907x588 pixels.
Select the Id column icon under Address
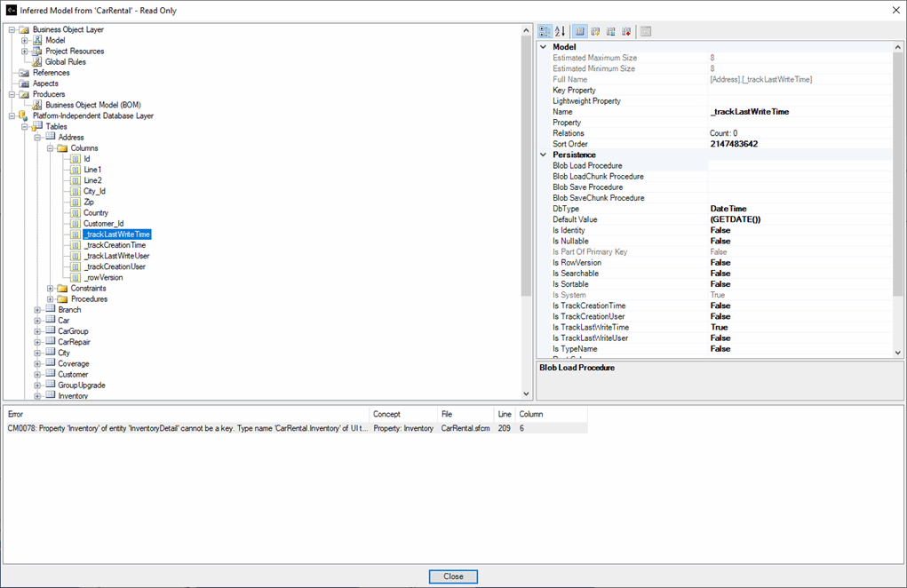[76, 159]
